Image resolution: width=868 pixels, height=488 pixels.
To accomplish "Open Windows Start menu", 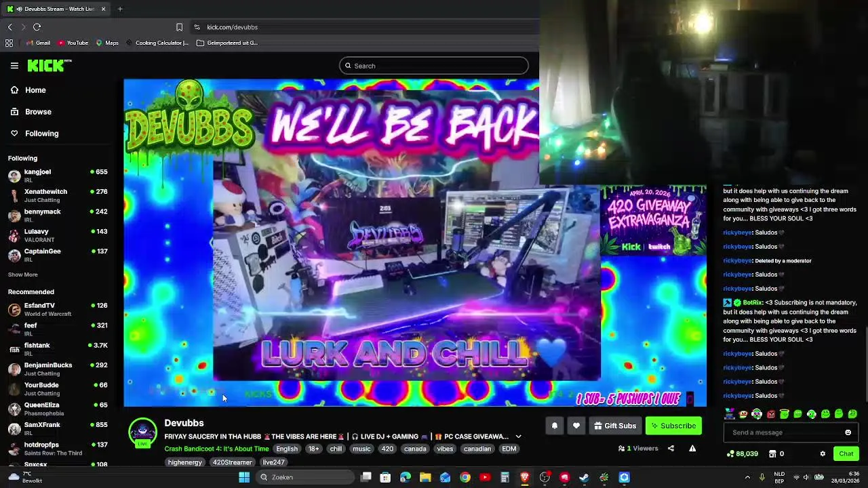I will pyautogui.click(x=244, y=477).
